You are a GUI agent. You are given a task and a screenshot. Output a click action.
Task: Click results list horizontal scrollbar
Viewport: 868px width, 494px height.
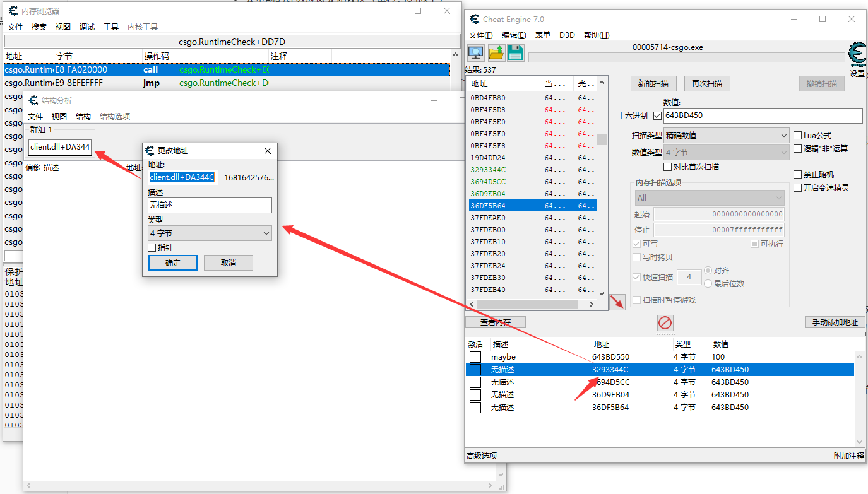click(x=532, y=304)
